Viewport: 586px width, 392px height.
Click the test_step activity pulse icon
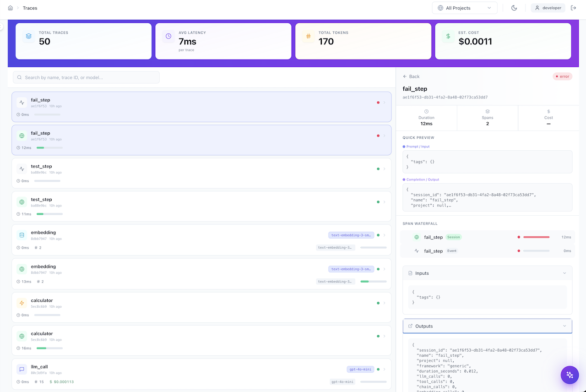coord(22,169)
